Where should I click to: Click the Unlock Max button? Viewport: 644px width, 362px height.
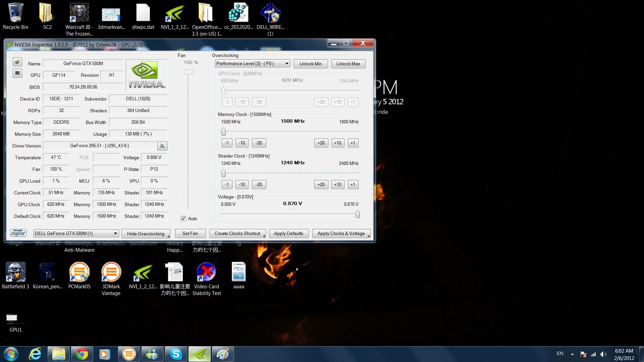[x=348, y=64]
